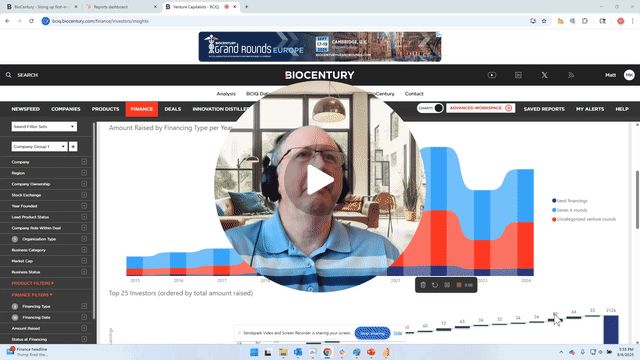The width and height of the screenshot is (640, 360).
Task: Open BioCentury's X (Twitter) icon
Action: coord(544,75)
